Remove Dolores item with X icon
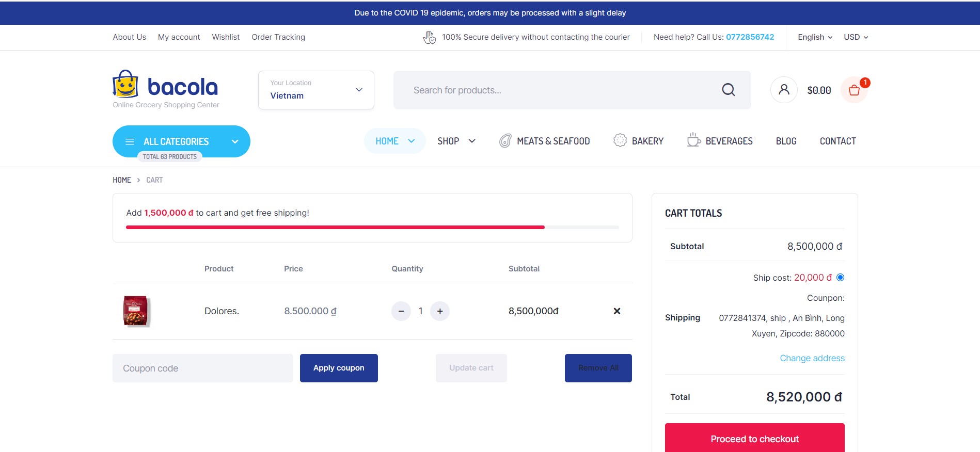The height and width of the screenshot is (452, 980). (x=617, y=311)
